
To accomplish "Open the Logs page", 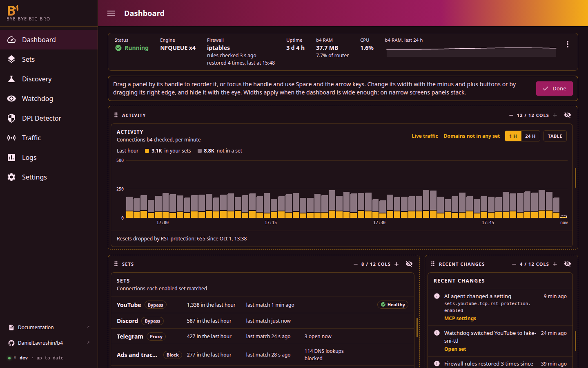I will [49, 157].
